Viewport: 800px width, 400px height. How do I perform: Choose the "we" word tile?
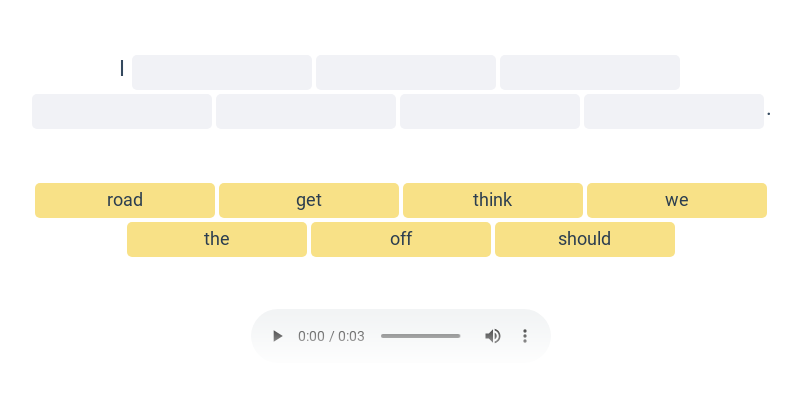point(677,200)
